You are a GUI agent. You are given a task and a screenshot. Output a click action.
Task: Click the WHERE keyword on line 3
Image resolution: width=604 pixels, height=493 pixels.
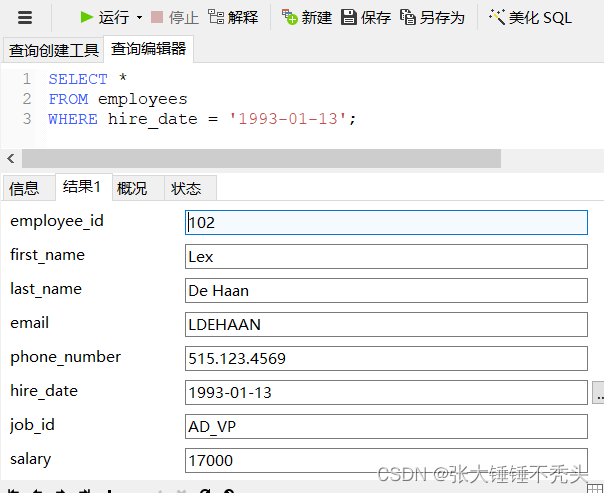pos(73,119)
